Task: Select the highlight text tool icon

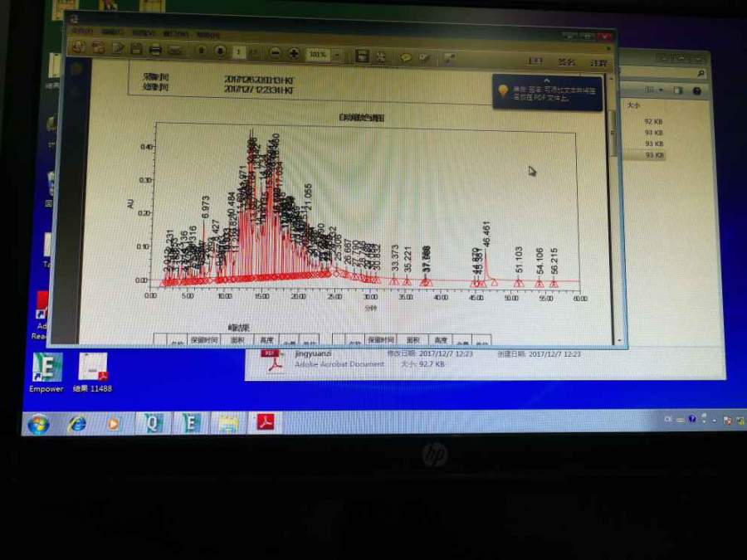Action: click(x=424, y=58)
